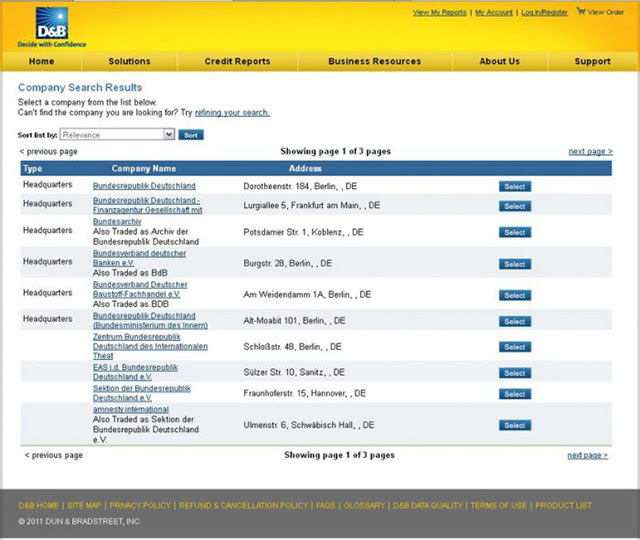Click the refining your search link

coord(232,113)
